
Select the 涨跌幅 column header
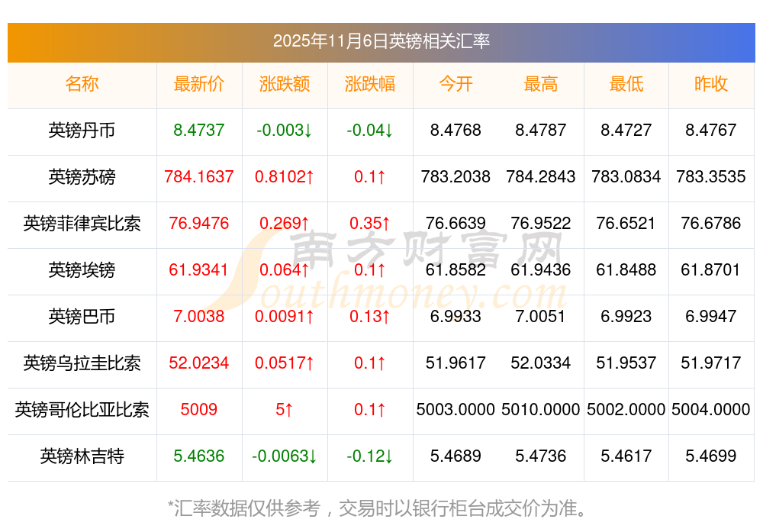[x=370, y=84]
